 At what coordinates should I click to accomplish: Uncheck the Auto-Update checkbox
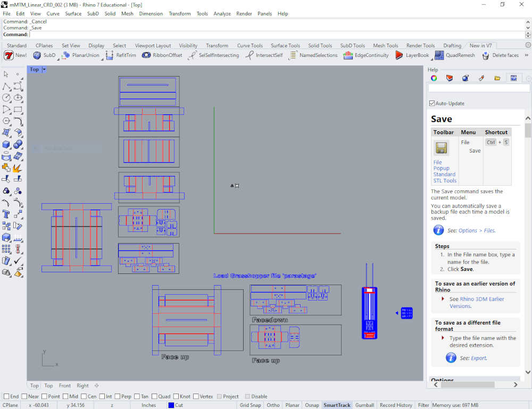tap(432, 103)
